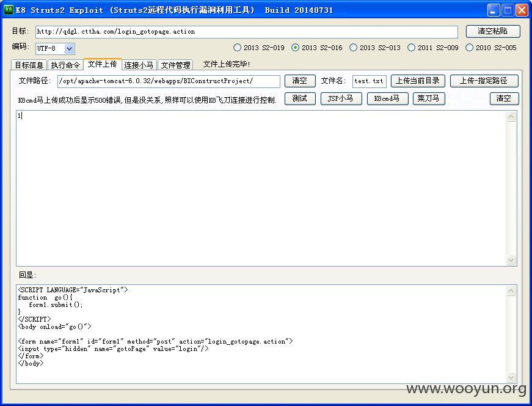
Task: Click the 菜刀马 button
Action: pyautogui.click(x=429, y=98)
